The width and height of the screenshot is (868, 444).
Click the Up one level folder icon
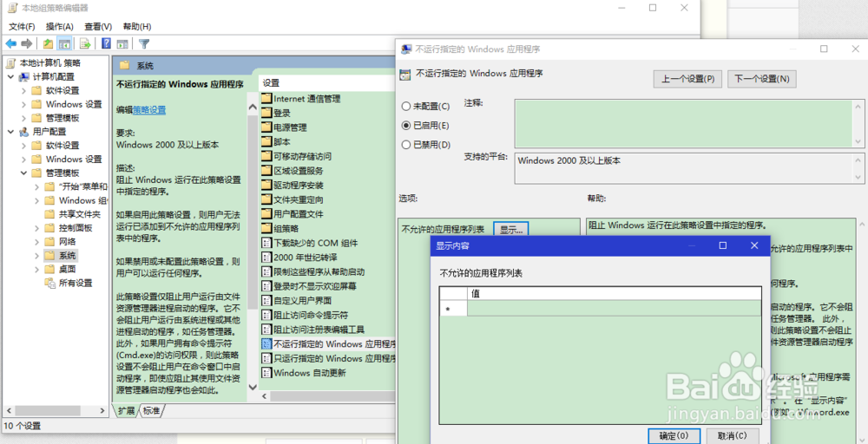pyautogui.click(x=48, y=43)
